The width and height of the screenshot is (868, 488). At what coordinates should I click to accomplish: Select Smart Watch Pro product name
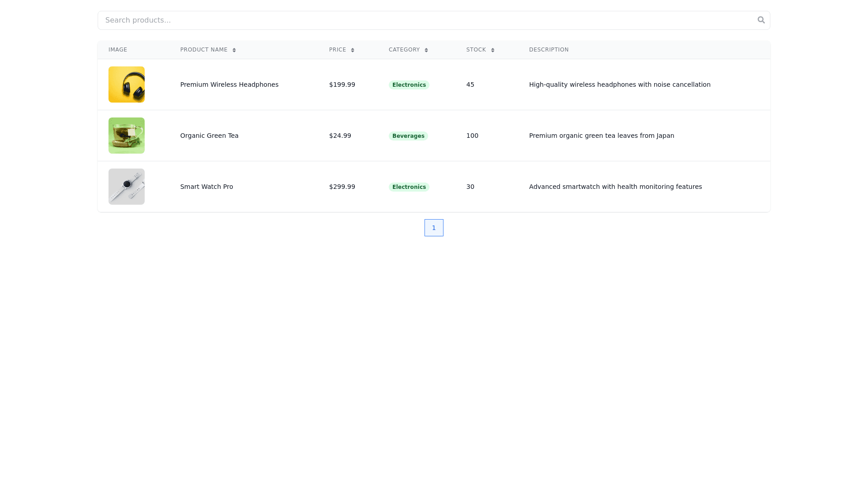click(207, 187)
